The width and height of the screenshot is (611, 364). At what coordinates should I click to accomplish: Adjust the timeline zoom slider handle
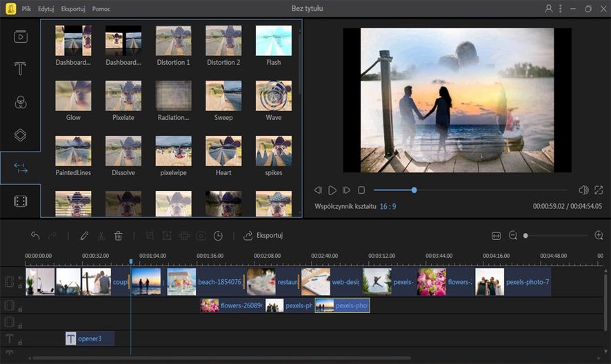coord(525,235)
